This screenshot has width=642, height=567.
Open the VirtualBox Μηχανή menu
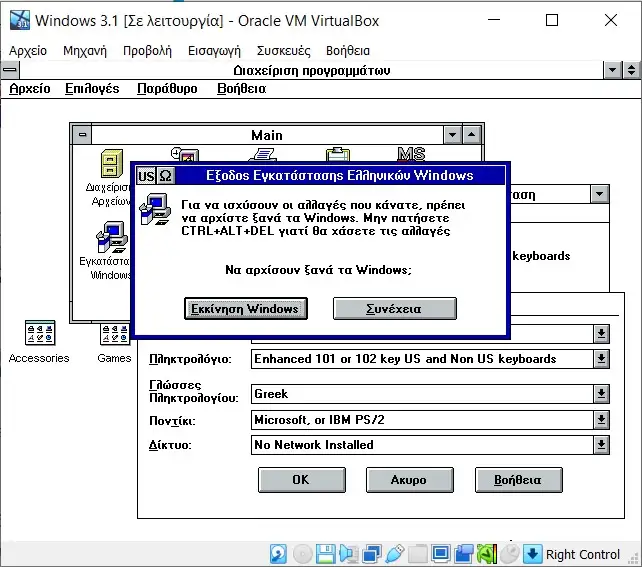(85, 51)
